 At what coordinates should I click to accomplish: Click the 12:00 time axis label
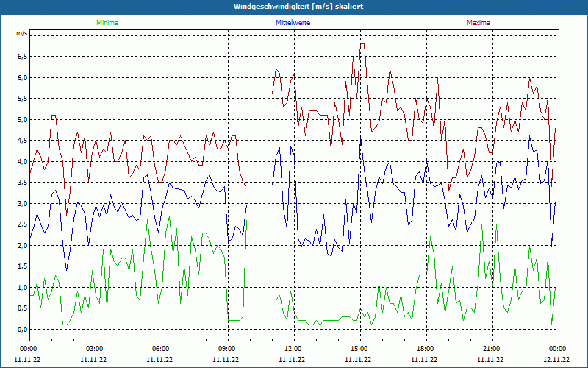coord(293,349)
